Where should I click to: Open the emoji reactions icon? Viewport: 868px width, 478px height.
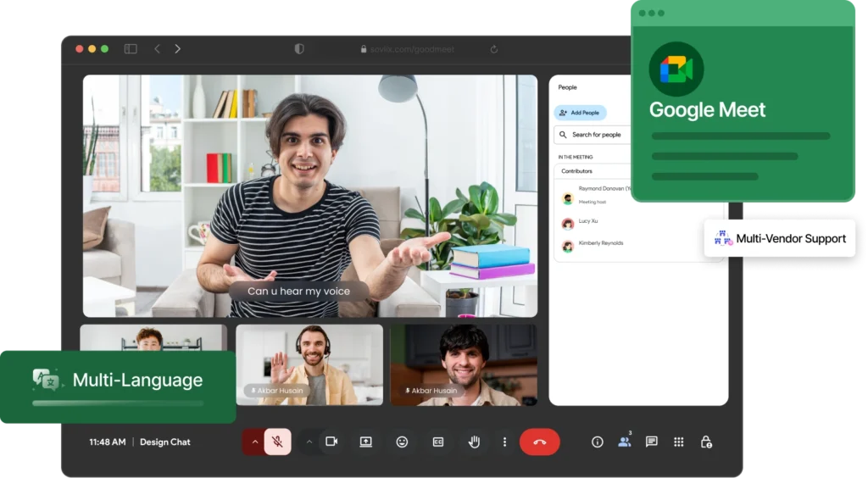coord(402,442)
